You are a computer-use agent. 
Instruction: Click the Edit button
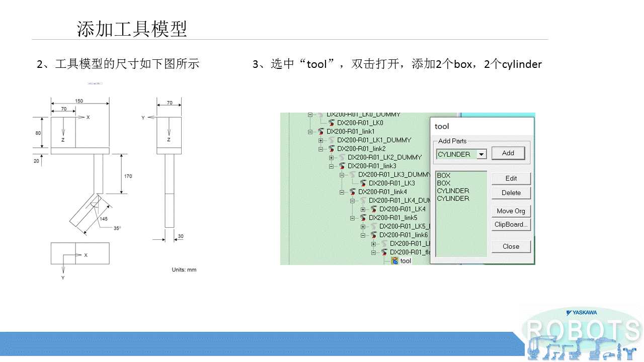tap(511, 178)
